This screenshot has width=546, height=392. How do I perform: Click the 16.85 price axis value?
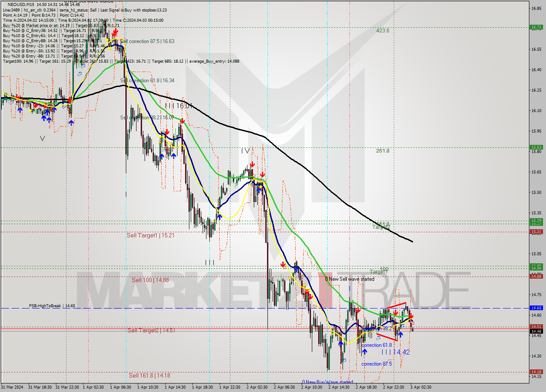point(536,8)
